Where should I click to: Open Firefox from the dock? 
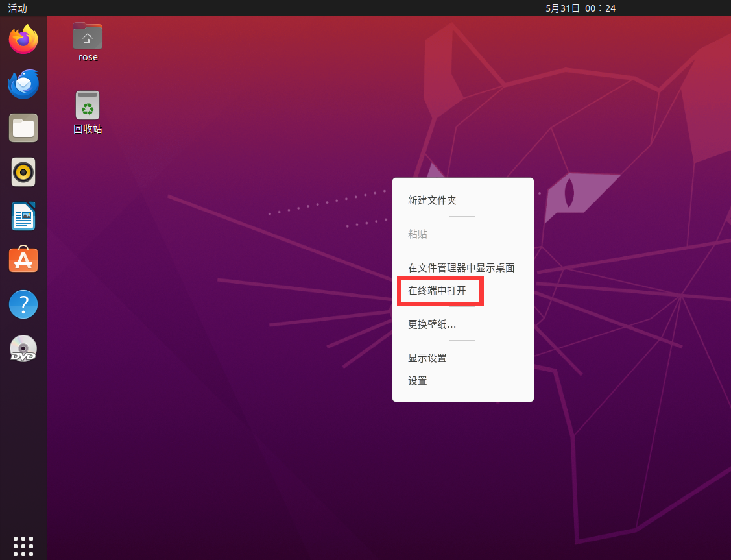[x=23, y=40]
